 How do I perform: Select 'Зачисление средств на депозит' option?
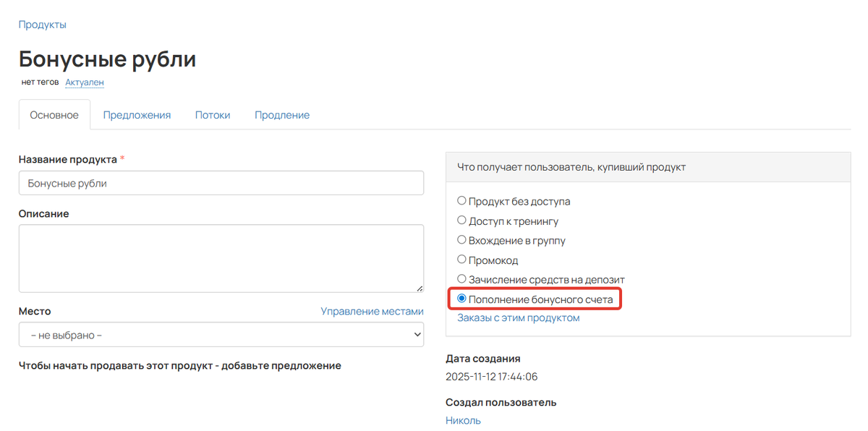461,278
